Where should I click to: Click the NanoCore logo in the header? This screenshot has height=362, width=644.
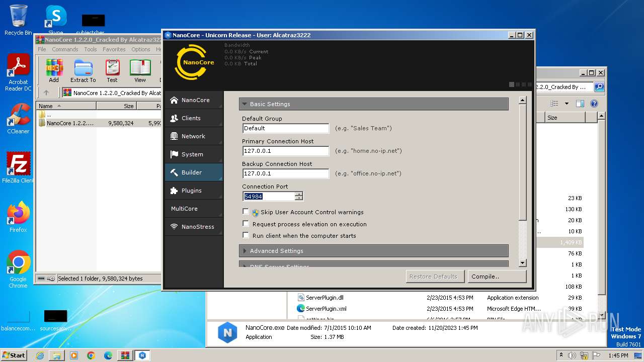[194, 62]
